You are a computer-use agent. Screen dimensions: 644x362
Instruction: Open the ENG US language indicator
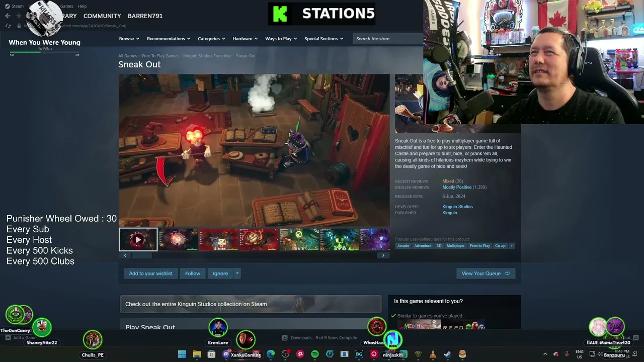tap(580, 354)
